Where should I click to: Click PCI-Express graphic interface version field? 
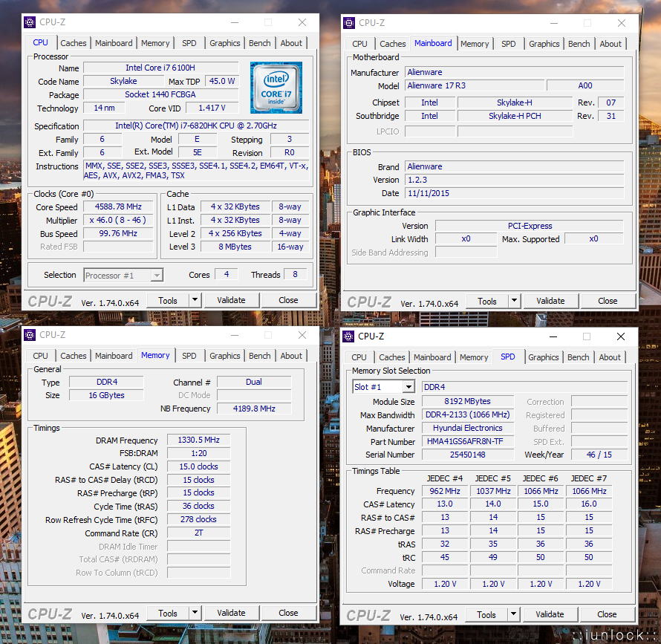(x=530, y=226)
